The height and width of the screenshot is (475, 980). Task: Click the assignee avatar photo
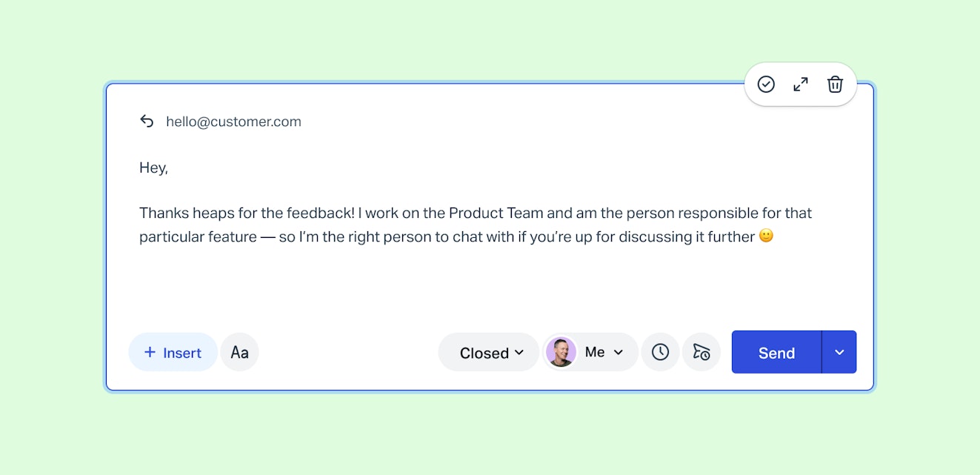[561, 352]
